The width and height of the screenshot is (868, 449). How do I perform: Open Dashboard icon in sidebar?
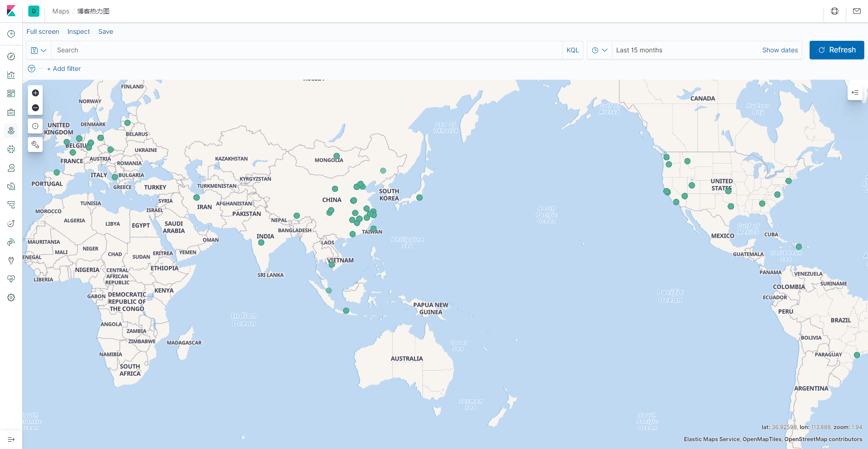click(x=11, y=94)
